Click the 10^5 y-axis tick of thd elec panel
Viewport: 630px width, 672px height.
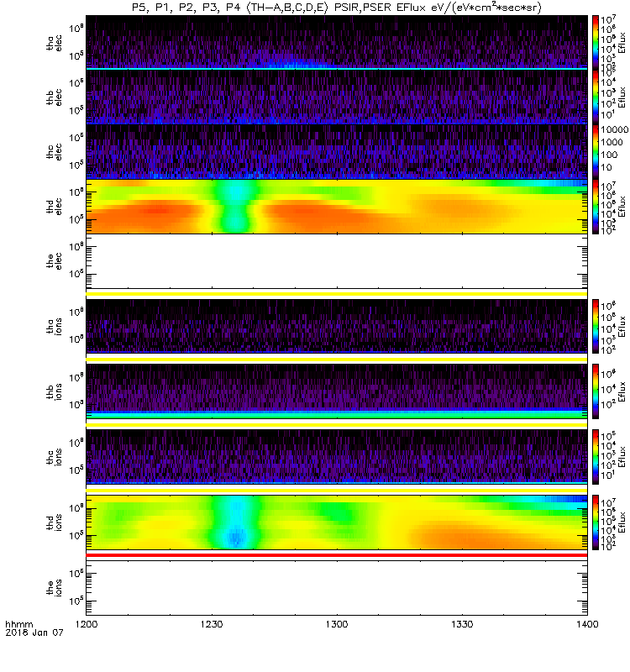coord(76,219)
